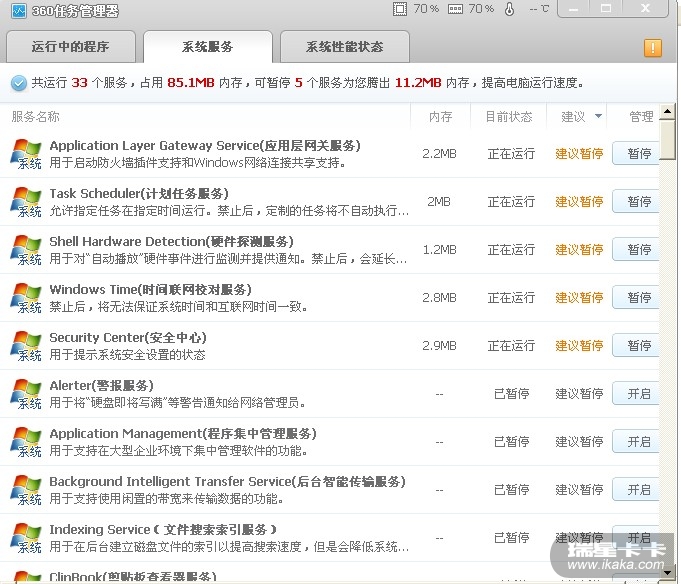Screen dimensions: 681x584
Task: Start the Alerter service with 开启
Action: pyautogui.click(x=636, y=393)
